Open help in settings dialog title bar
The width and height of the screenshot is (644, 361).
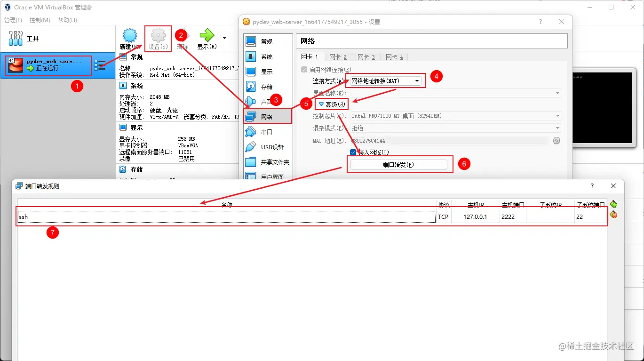coord(540,22)
